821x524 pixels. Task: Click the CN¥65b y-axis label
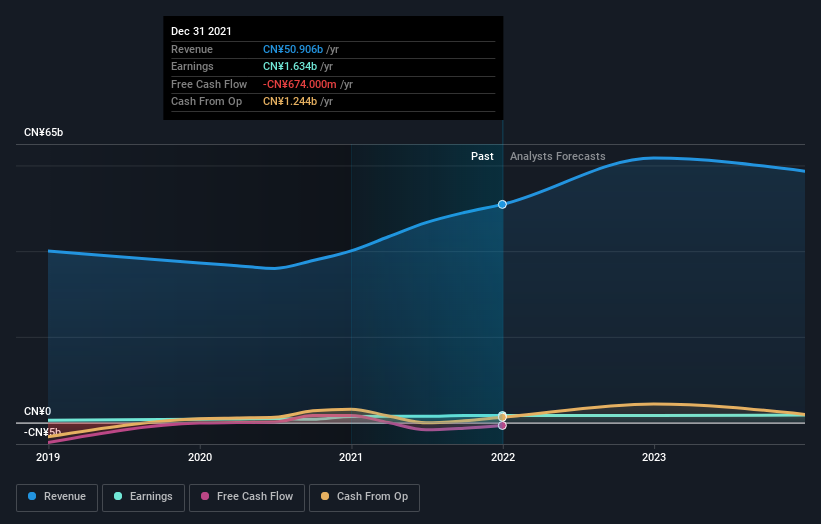pos(43,132)
